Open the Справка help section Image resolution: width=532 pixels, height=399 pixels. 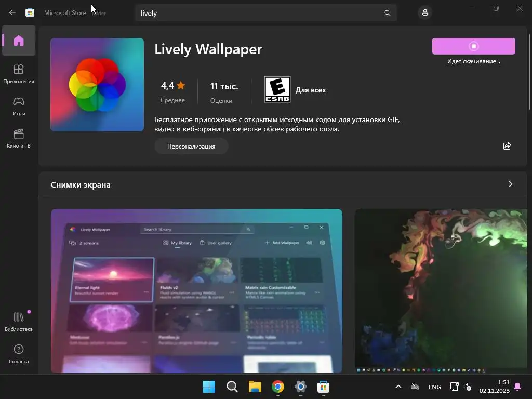(19, 354)
